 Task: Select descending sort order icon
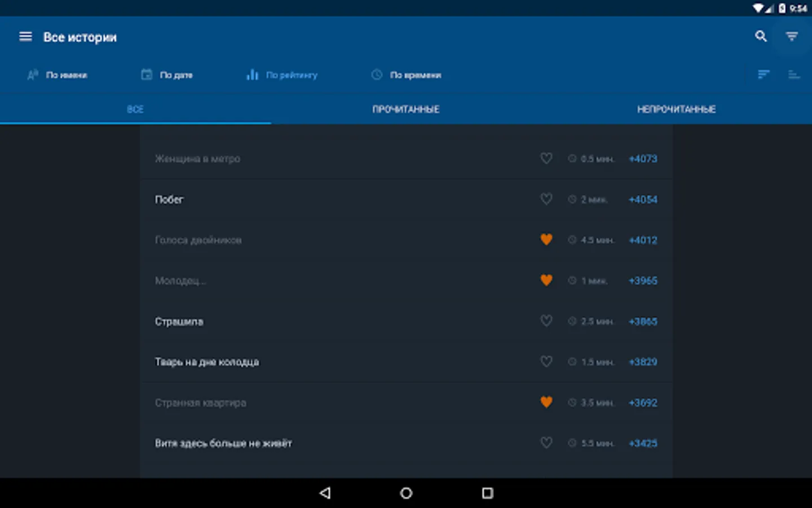tap(764, 75)
